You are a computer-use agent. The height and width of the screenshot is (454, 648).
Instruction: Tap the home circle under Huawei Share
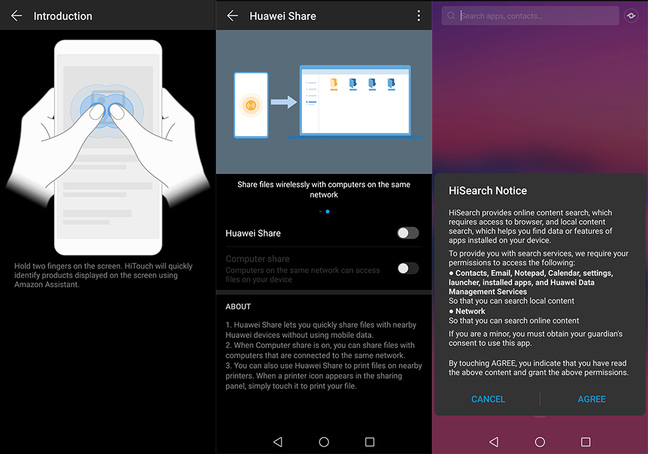click(324, 442)
